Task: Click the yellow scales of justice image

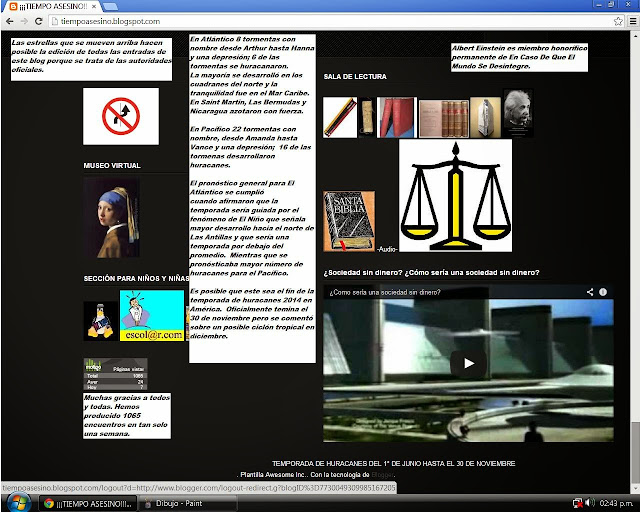Action: pos(456,196)
